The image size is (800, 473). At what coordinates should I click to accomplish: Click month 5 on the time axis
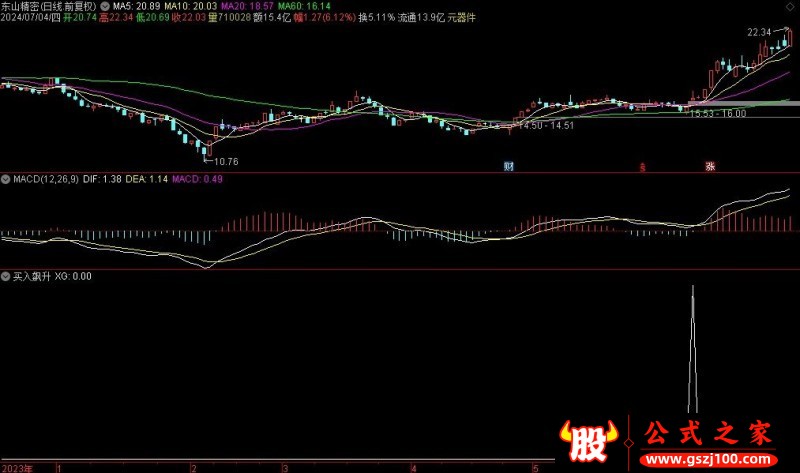pyautogui.click(x=535, y=468)
